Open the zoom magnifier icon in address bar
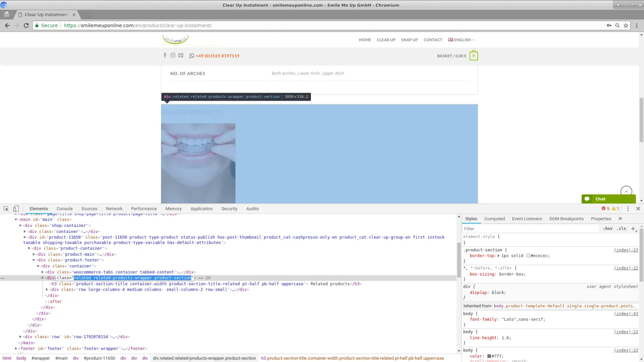 [x=617, y=26]
